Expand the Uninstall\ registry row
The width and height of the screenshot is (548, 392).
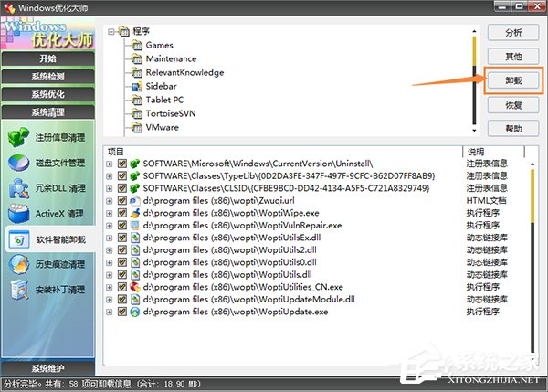click(110, 164)
